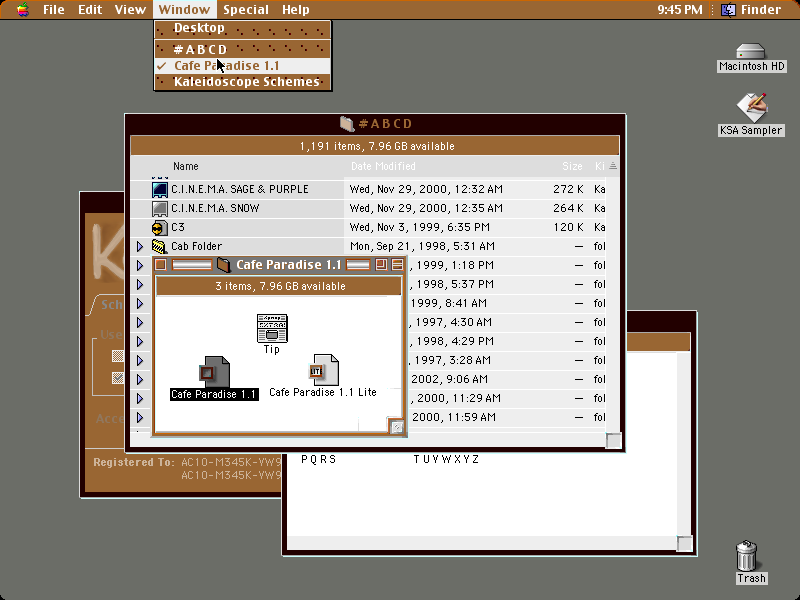This screenshot has width=800, height=600.
Task: Toggle the unchecked checkbox in Kaleidoscope window
Action: (x=118, y=356)
